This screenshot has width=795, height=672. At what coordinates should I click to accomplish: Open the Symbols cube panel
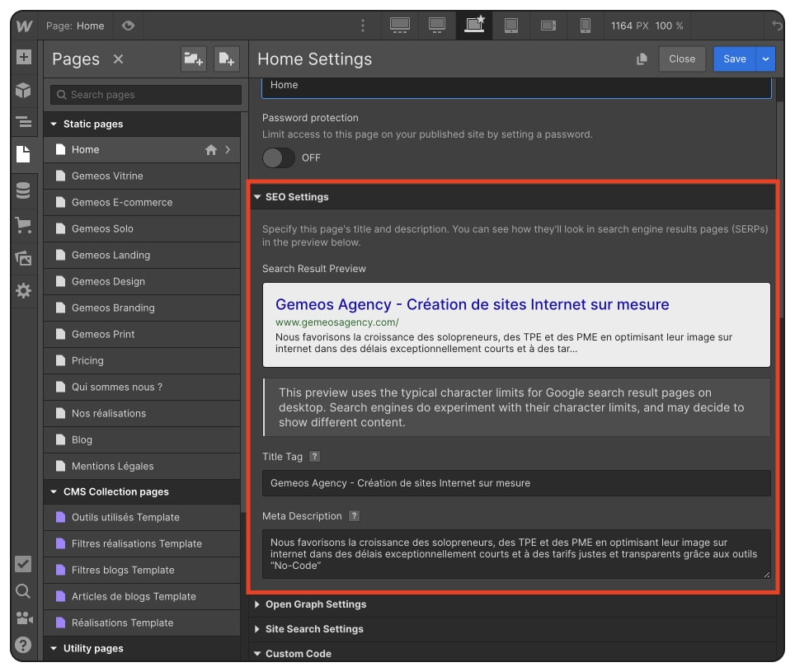[x=23, y=90]
